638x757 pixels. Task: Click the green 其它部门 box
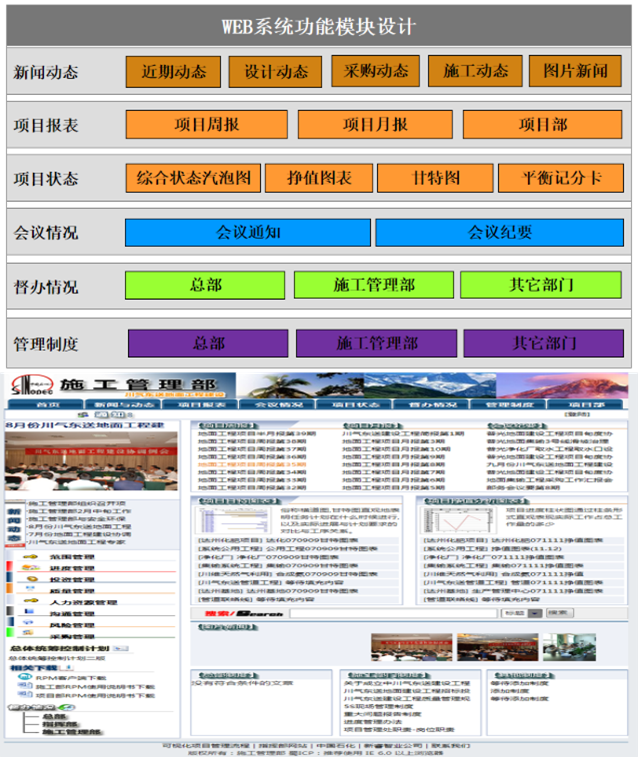point(541,285)
